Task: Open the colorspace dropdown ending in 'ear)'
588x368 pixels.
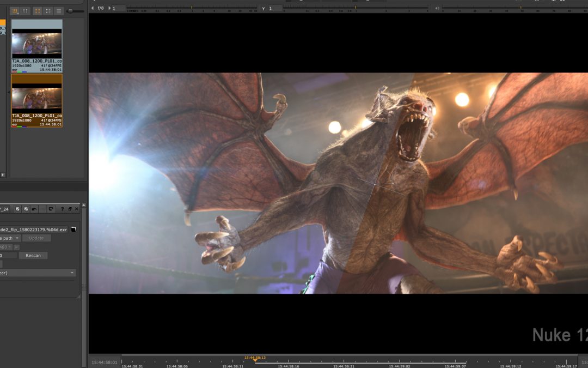Action: (38, 273)
